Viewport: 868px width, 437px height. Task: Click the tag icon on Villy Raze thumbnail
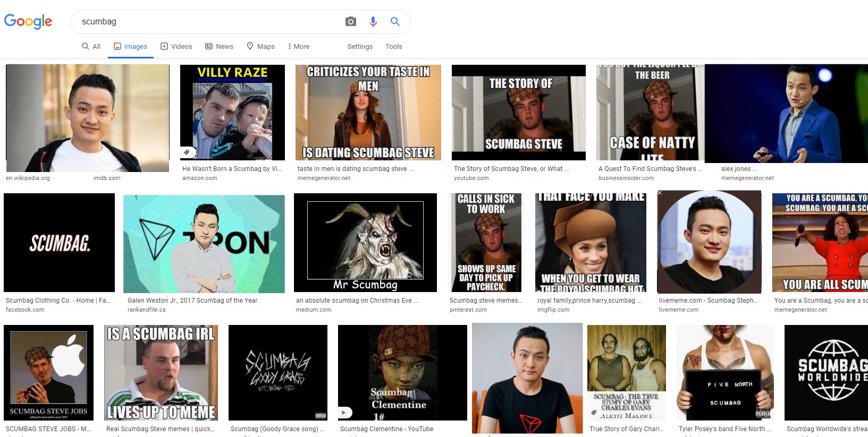(x=187, y=152)
